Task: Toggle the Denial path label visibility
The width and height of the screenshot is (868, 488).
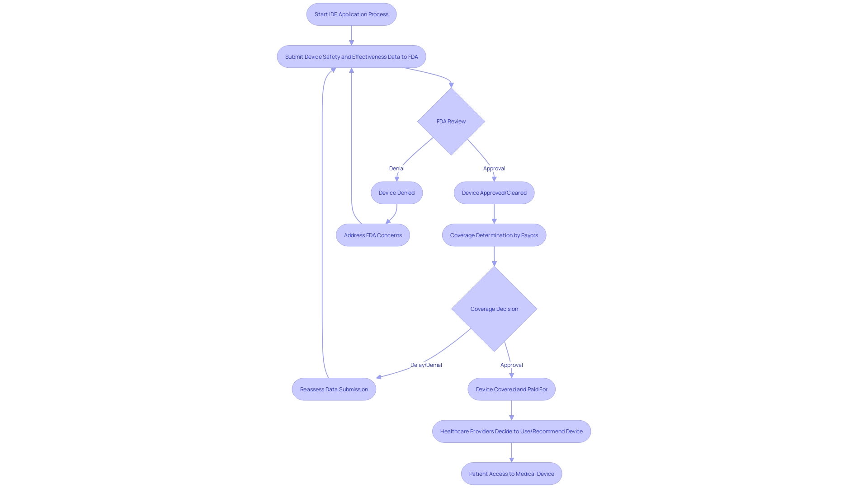Action: 396,168
